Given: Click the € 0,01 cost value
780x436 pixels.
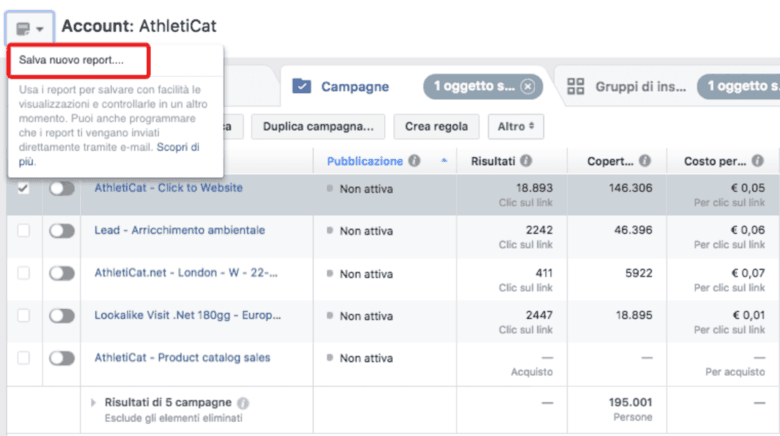Looking at the screenshot, I should (x=749, y=315).
